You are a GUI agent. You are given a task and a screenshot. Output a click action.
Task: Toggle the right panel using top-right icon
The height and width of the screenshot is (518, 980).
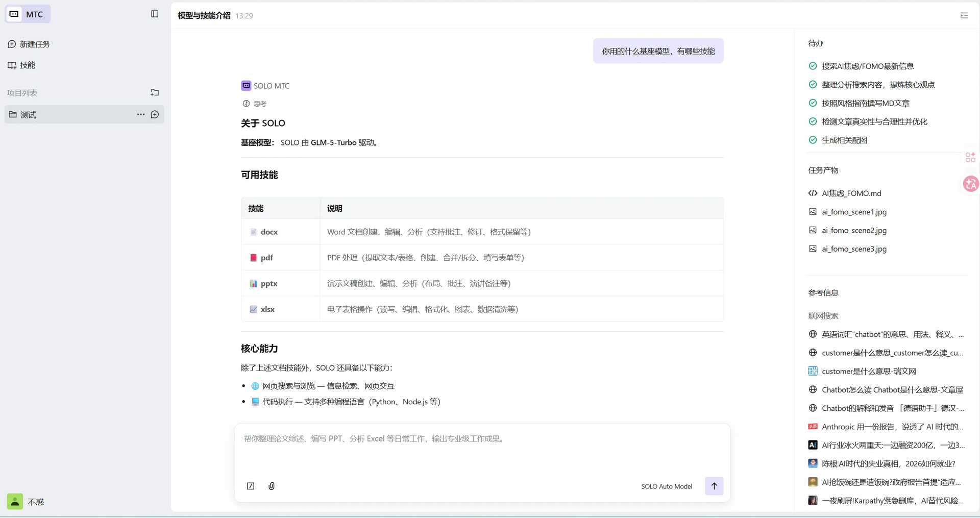click(x=964, y=15)
